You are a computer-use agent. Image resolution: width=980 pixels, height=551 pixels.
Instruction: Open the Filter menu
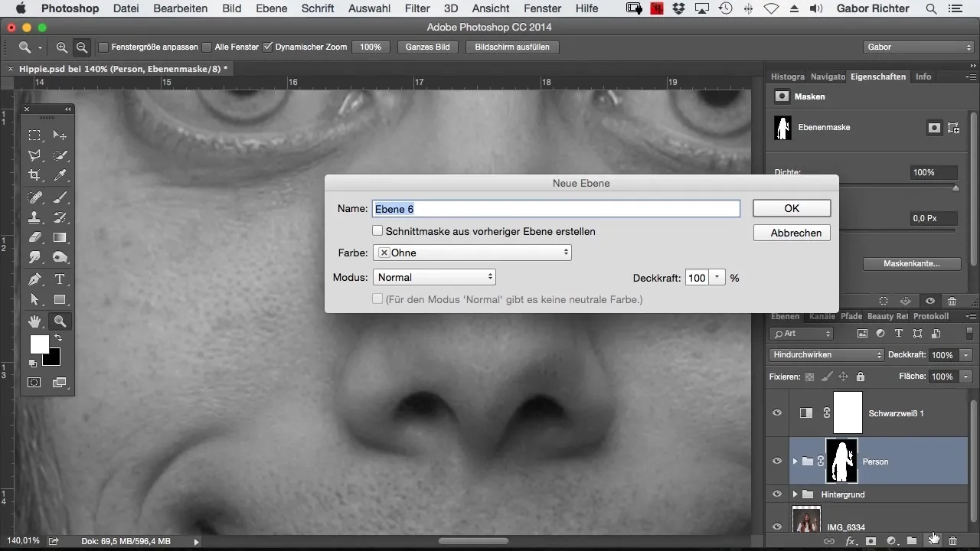click(x=417, y=8)
